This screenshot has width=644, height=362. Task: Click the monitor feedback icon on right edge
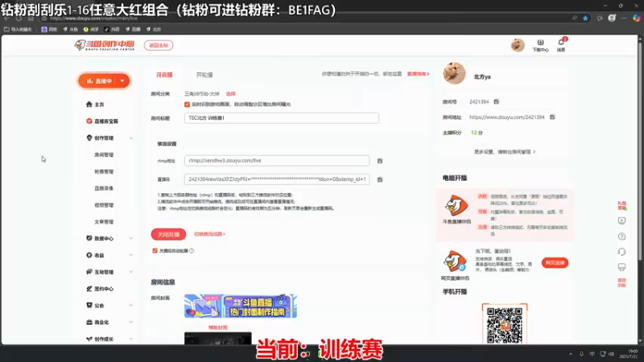621,267
